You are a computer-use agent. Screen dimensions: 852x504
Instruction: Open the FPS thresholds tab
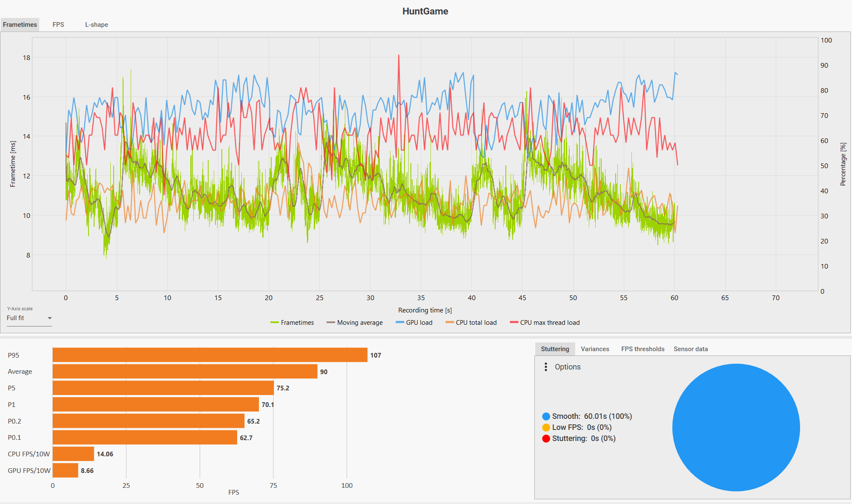click(643, 349)
